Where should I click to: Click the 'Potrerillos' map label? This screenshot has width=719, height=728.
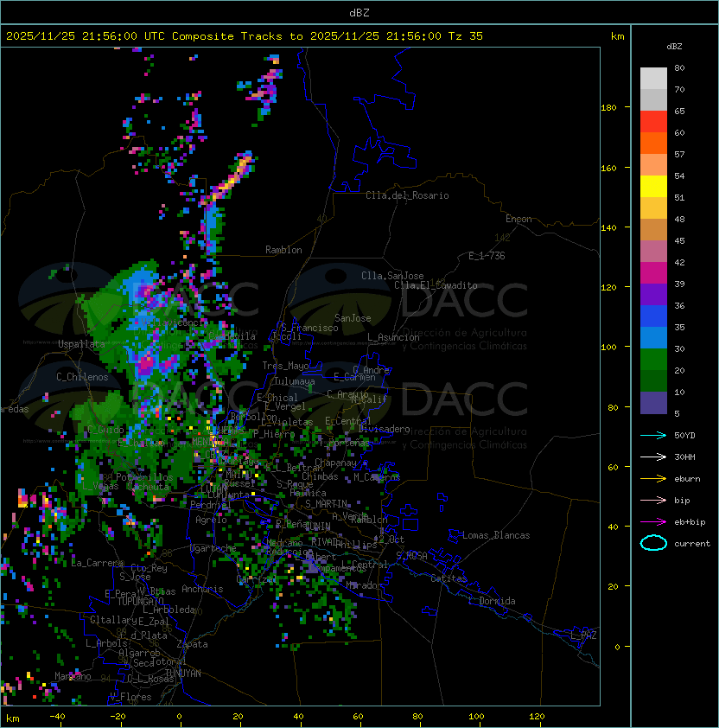point(144,477)
